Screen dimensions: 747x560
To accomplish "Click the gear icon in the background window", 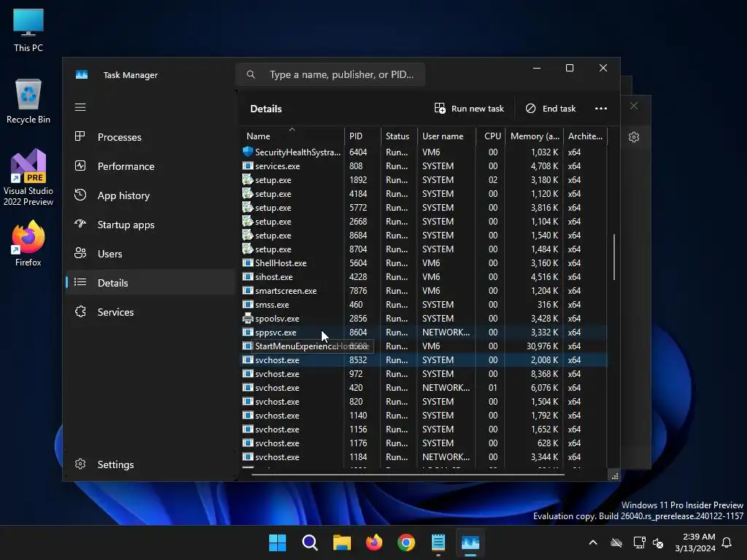I will coord(634,137).
